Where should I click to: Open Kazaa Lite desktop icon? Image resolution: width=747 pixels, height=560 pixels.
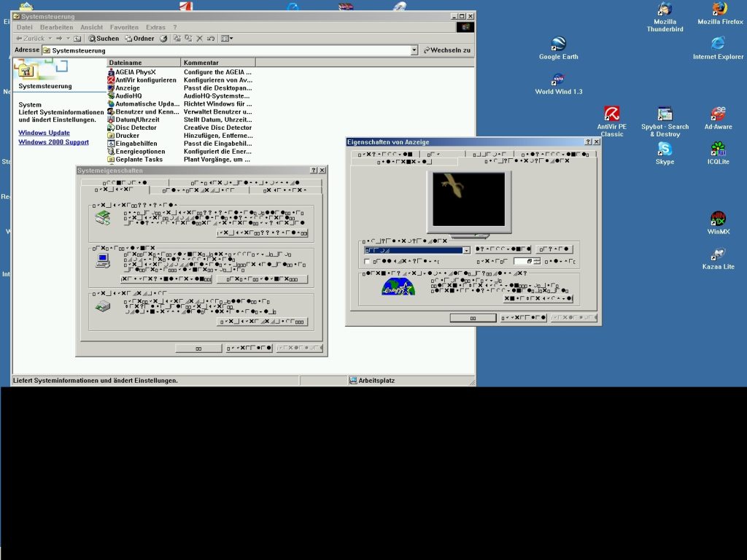718,259
